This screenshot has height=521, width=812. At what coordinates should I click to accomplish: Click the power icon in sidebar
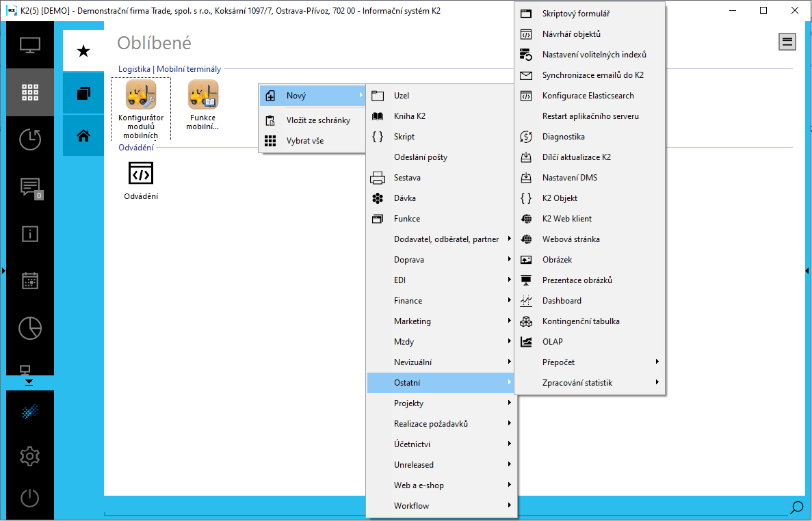[x=30, y=498]
